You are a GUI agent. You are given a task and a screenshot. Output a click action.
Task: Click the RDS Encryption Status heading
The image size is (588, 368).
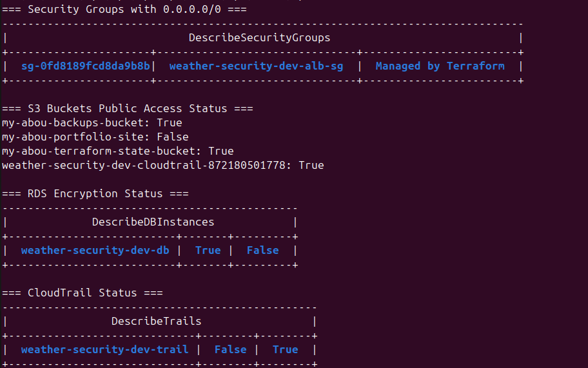(95, 194)
